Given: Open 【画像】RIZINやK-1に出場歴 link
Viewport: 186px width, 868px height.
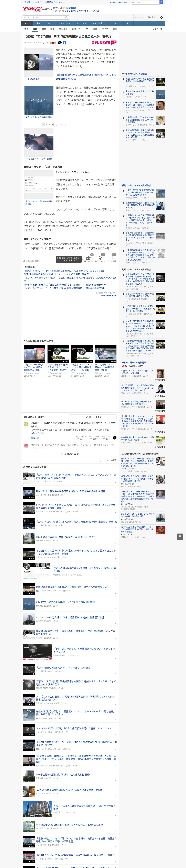Looking at the screenshot, I should pyautogui.click(x=86, y=77).
